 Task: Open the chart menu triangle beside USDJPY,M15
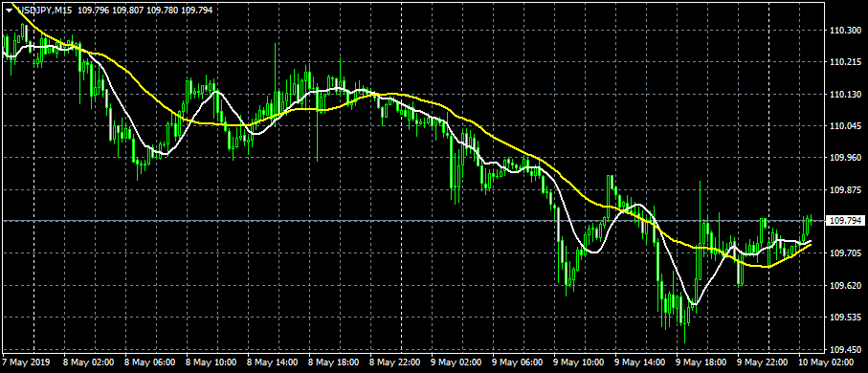(x=9, y=10)
